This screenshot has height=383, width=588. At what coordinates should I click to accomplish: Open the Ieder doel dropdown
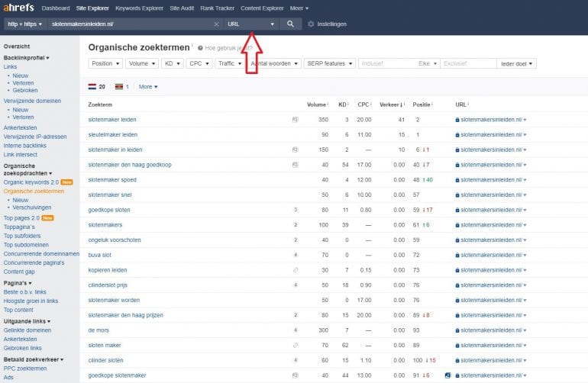516,64
